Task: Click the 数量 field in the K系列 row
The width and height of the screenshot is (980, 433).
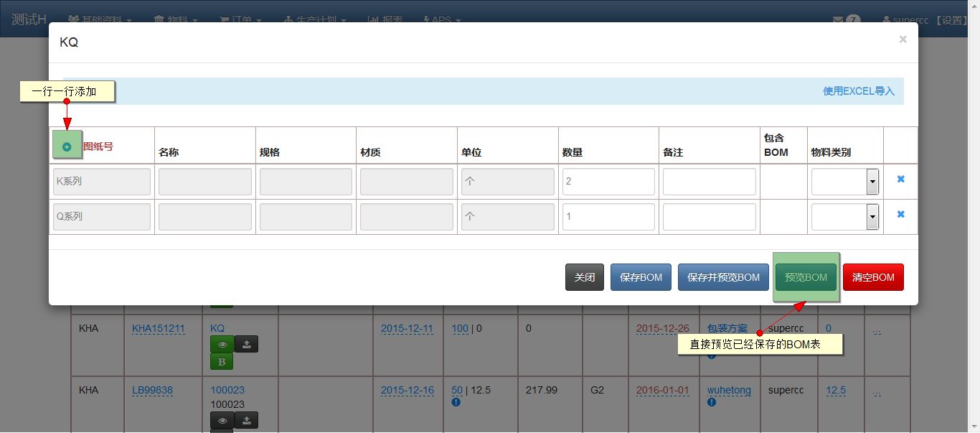Action: tap(608, 182)
